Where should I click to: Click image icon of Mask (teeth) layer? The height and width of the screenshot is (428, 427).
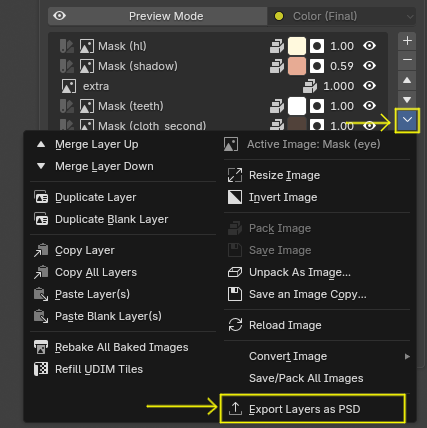pos(87,106)
